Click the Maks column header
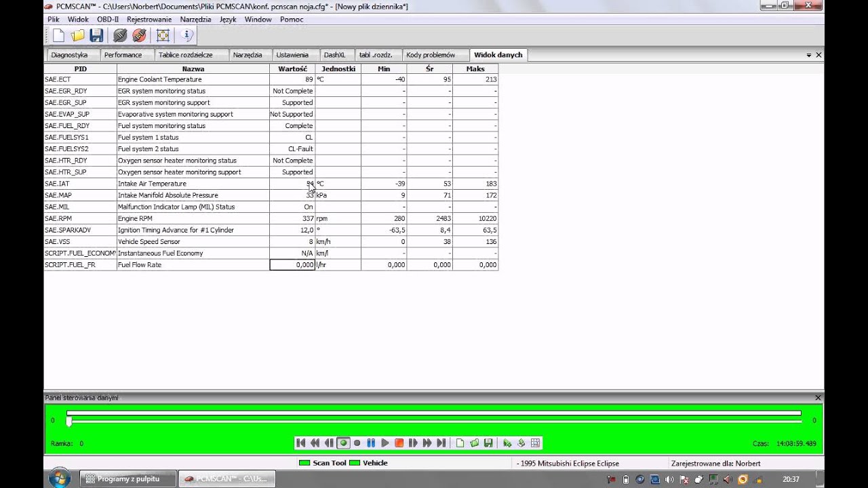 coord(475,68)
